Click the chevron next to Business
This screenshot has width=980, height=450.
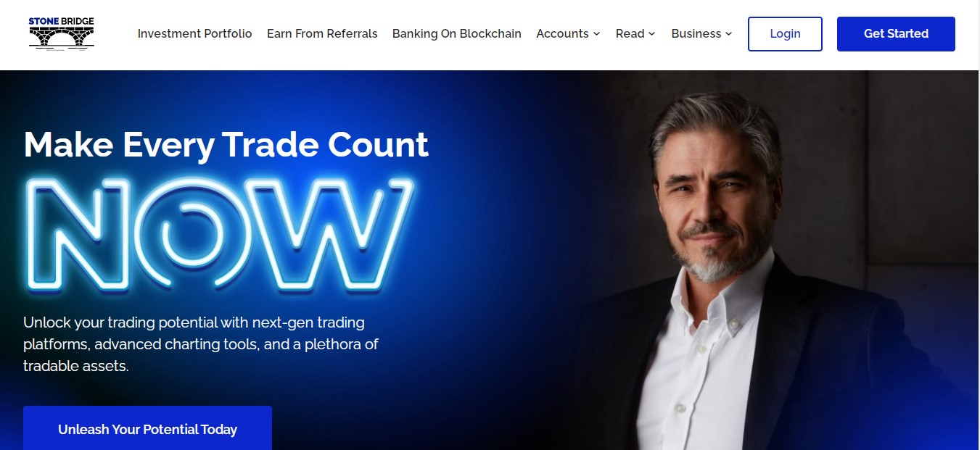[728, 34]
